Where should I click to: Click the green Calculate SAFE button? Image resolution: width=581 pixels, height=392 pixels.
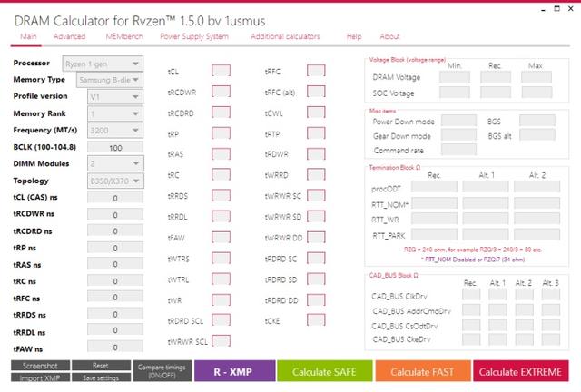(x=325, y=371)
